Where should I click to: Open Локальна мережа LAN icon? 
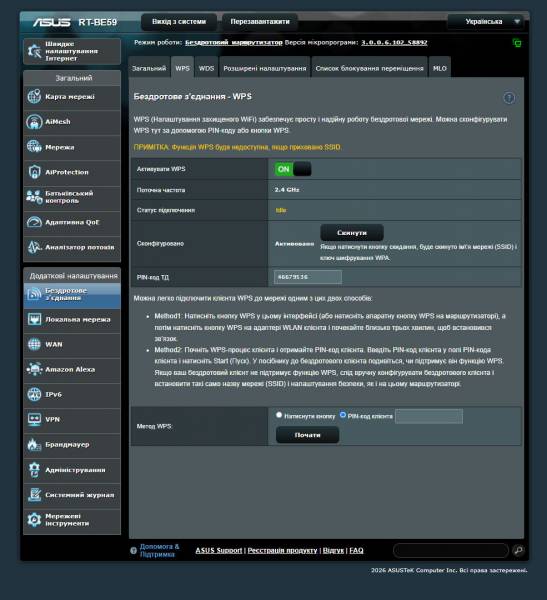(34, 319)
